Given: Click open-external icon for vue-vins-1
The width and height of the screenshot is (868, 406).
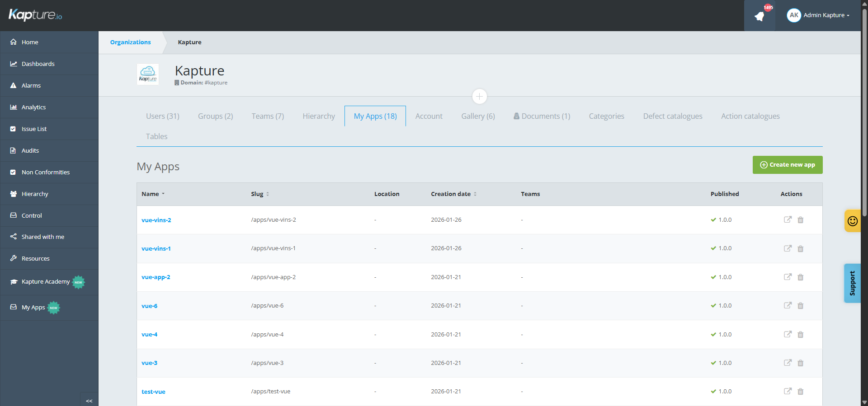Looking at the screenshot, I should pos(788,248).
